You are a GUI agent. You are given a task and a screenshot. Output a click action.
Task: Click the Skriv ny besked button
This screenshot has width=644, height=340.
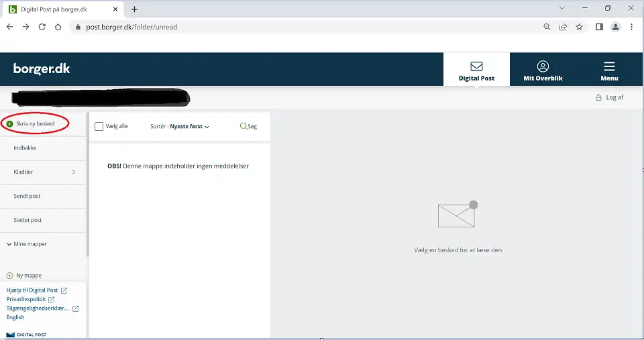point(35,123)
